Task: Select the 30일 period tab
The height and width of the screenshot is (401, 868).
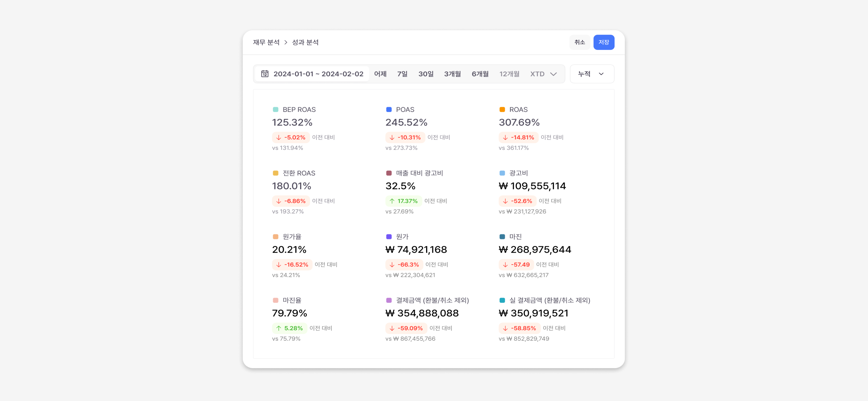Action: 425,74
